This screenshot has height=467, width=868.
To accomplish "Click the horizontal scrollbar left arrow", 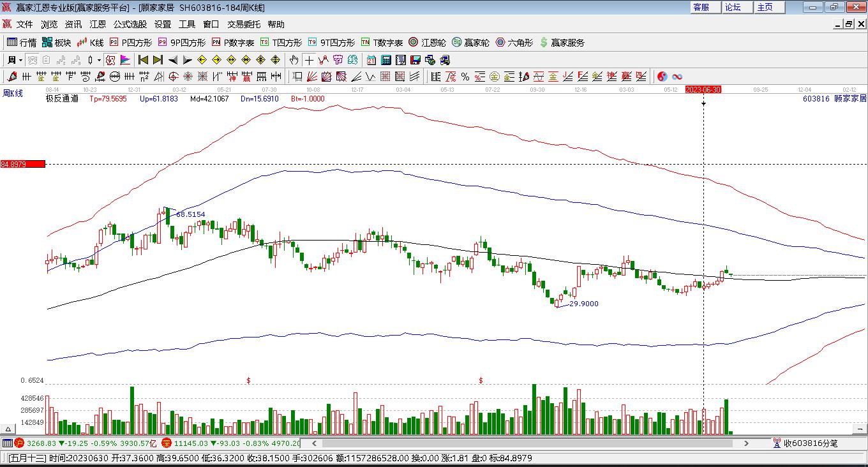I will [x=314, y=443].
